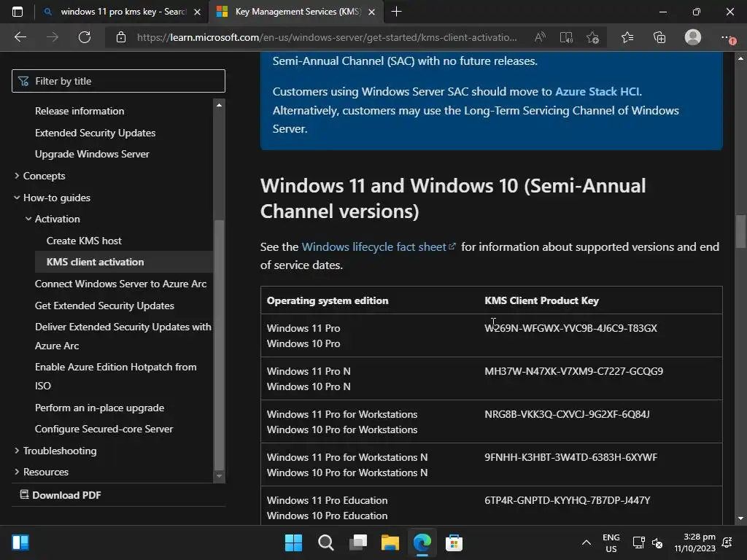Open the Widgets icon on taskbar
Viewport: 747px width, 560px height.
point(20,542)
